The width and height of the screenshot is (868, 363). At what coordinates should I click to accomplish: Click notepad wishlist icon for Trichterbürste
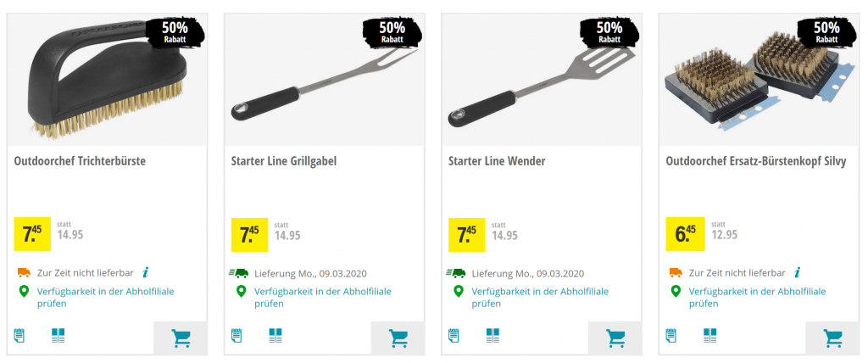[x=19, y=336]
